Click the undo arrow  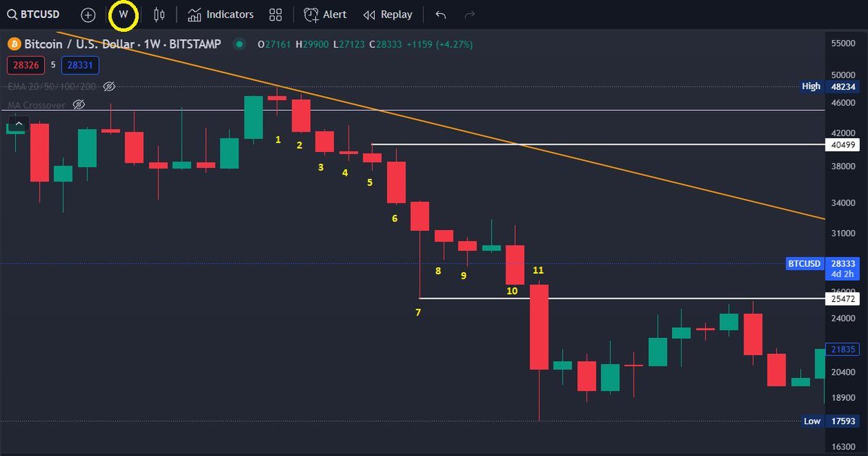(x=440, y=14)
